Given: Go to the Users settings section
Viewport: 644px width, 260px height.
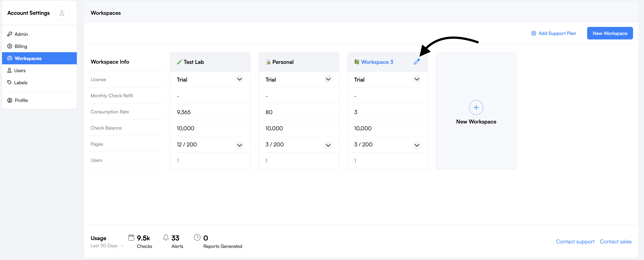Looking at the screenshot, I should coord(39,70).
